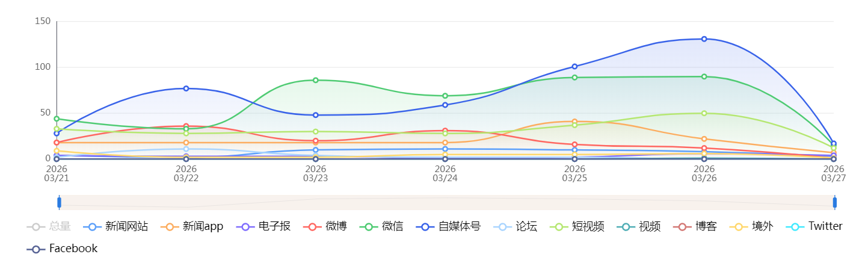Click the 微博 legend marker icon
The height and width of the screenshot is (269, 868).
tap(312, 227)
